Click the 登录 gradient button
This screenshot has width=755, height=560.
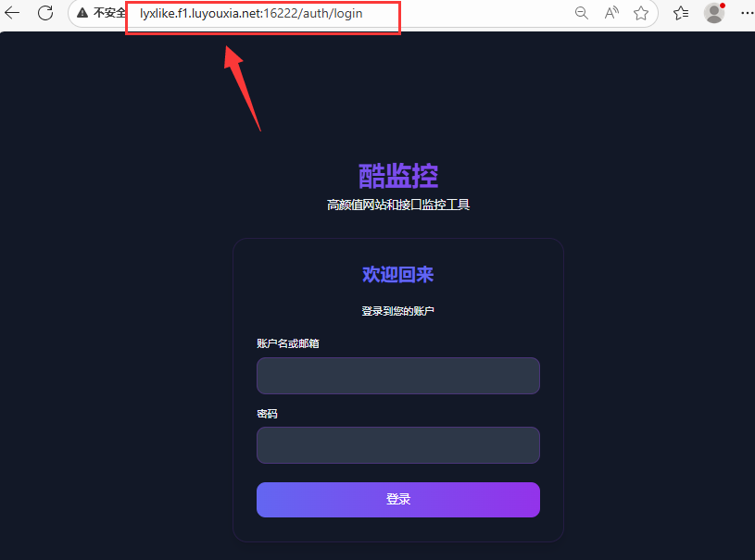click(x=398, y=500)
